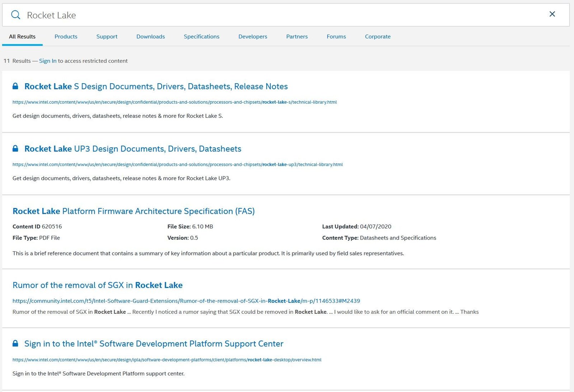Click 'Sign in to the Intel® Software Development Platform support center.' description
574x392 pixels.
pos(98,374)
